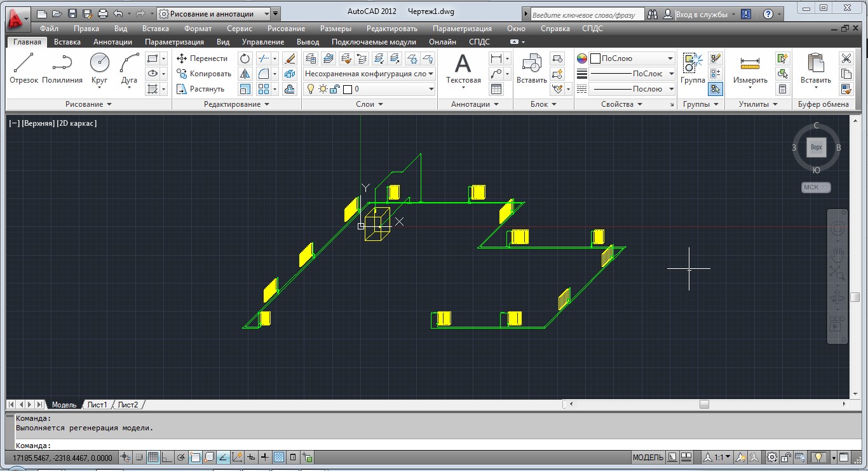Open the object color ПоСлою swatch dropdown
This screenshot has height=471, width=868.
tap(631, 58)
